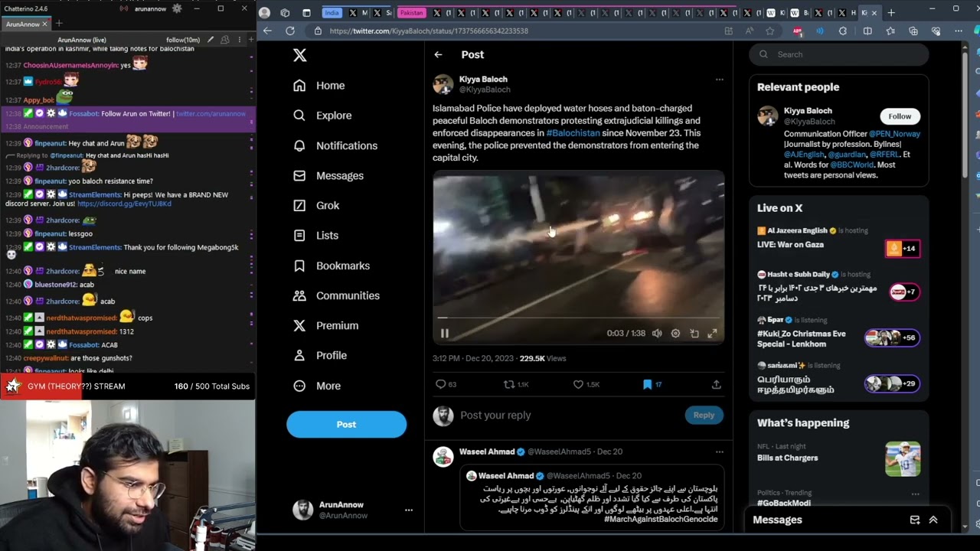Click the Reply button
980x551 pixels.
coord(704,415)
